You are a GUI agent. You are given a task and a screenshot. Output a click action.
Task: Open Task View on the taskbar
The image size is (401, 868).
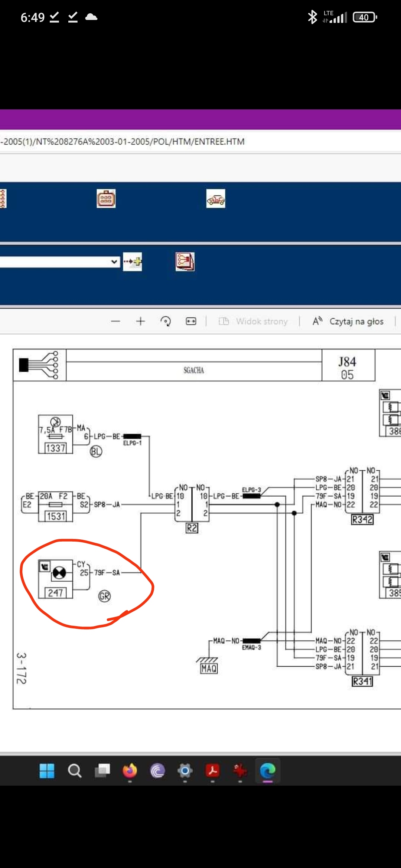(102, 771)
